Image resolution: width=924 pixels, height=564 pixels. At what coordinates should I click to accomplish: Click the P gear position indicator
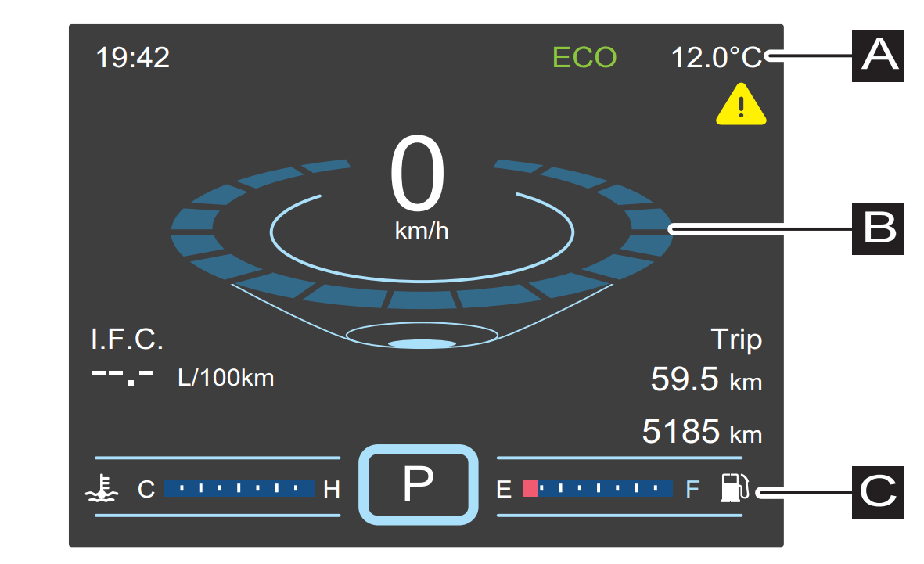[x=418, y=484]
